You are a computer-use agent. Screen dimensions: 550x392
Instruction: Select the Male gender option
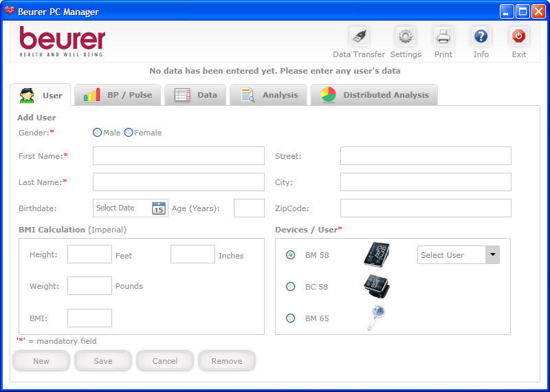[x=97, y=133]
